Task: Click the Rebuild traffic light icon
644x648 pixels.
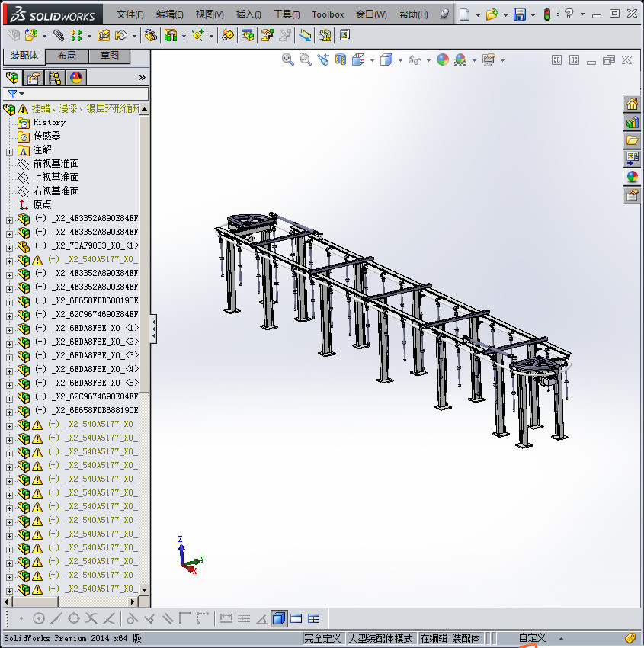Action: 546,14
